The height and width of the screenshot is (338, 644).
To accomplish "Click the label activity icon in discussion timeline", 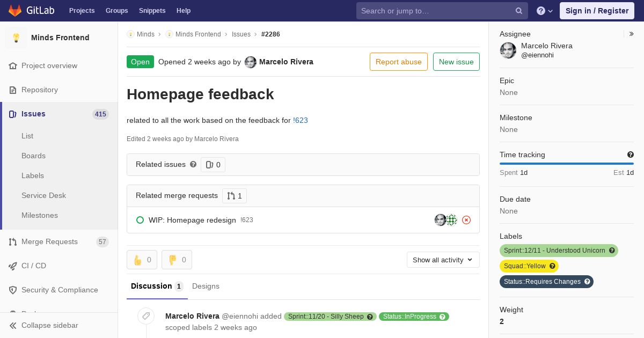I will (x=146, y=317).
